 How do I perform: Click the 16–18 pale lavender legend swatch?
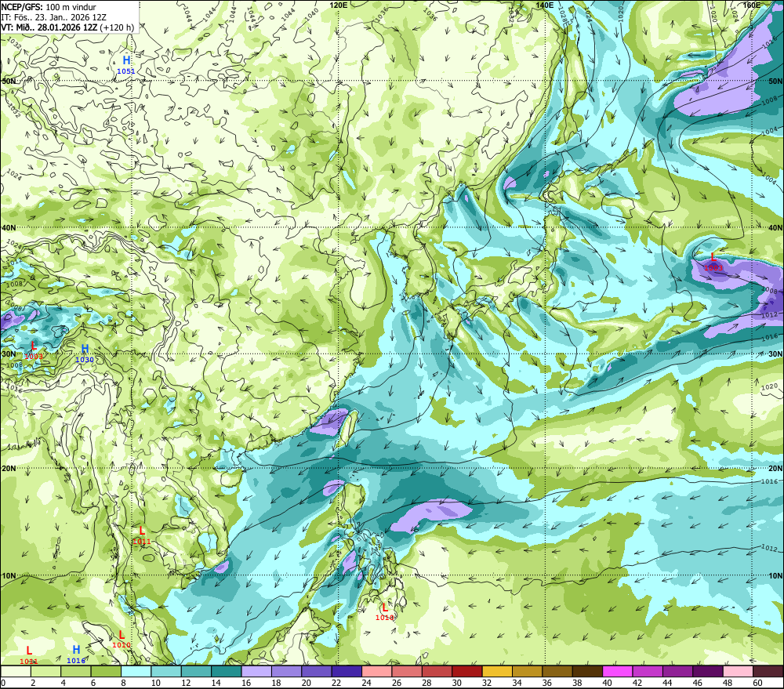[256, 672]
